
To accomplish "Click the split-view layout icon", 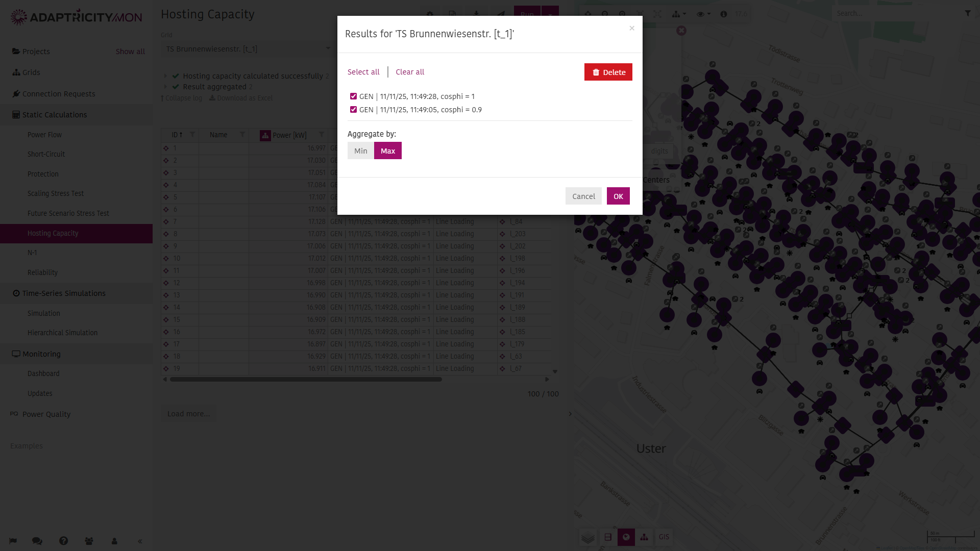I will 607,537.
